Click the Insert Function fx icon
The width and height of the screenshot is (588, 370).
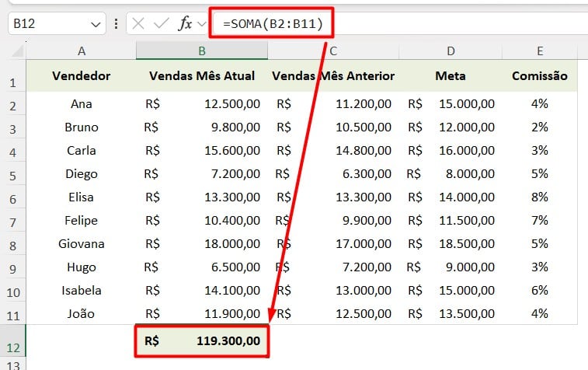click(x=185, y=23)
